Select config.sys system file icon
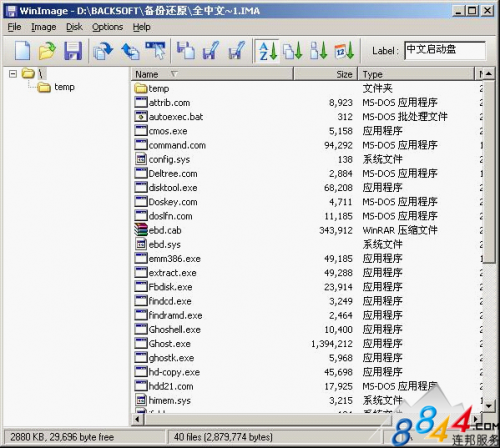Image resolution: width=500 pixels, height=448 pixels. 141,159
